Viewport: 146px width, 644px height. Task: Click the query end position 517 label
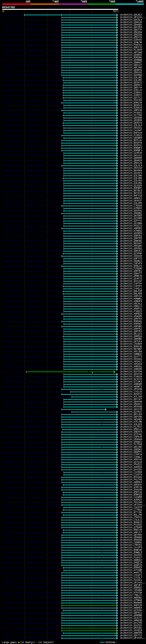[115, 11]
